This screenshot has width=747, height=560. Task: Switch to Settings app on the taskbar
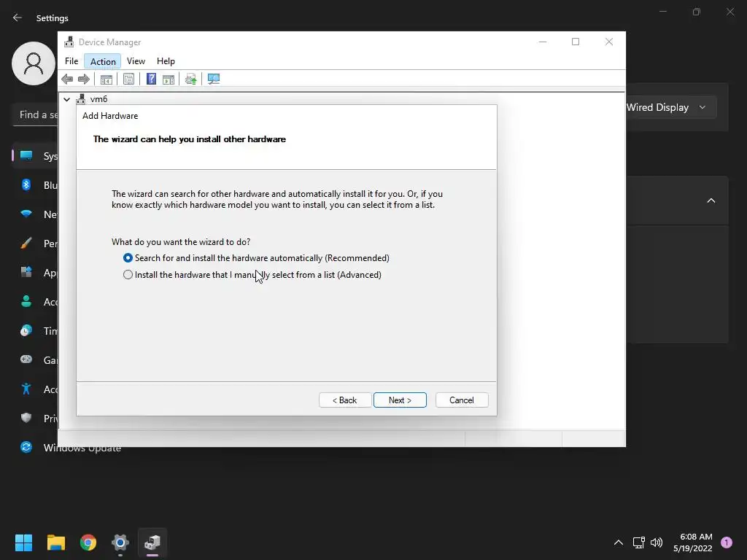click(120, 542)
